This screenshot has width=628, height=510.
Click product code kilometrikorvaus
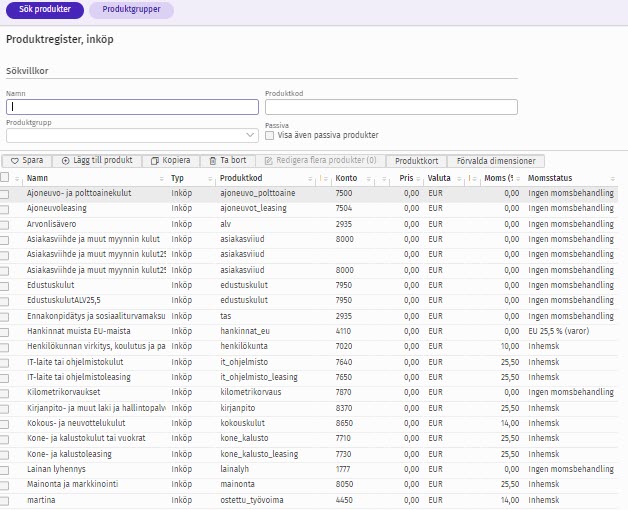251,392
